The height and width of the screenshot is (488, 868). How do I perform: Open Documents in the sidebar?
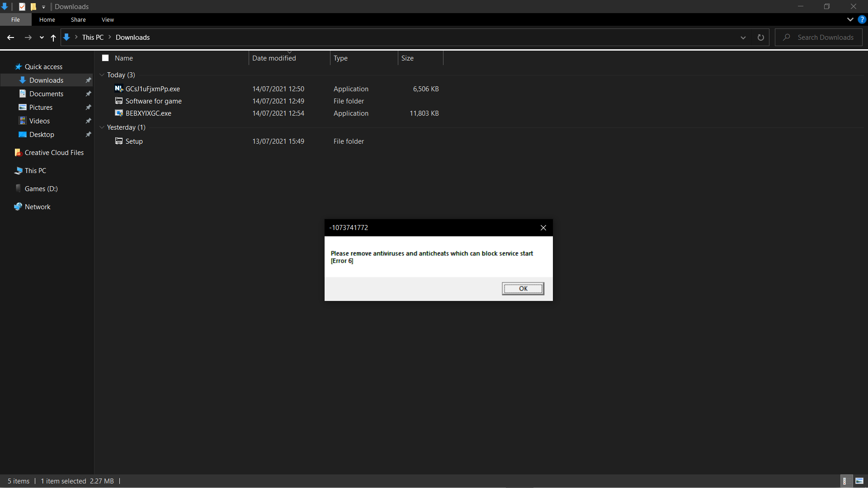(46, 94)
